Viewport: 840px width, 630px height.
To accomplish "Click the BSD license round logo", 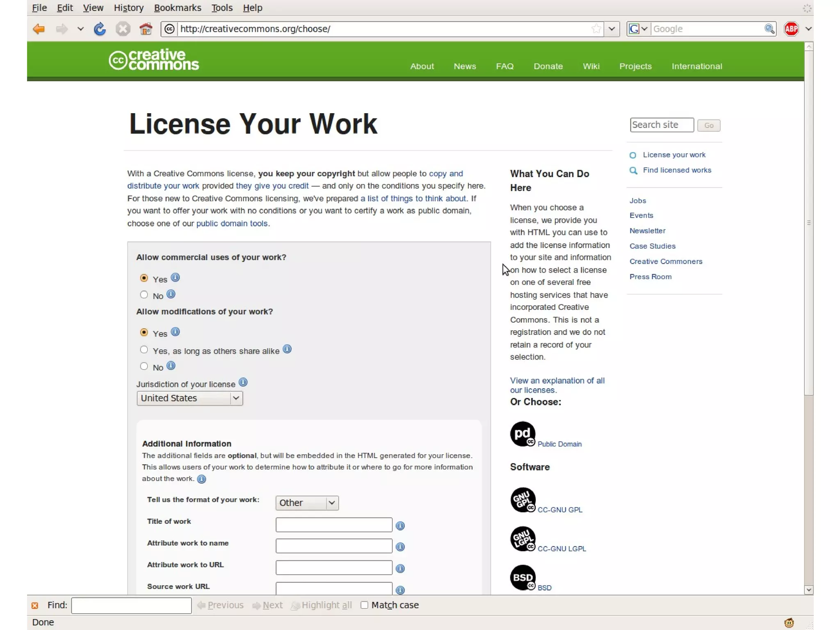I will (523, 578).
